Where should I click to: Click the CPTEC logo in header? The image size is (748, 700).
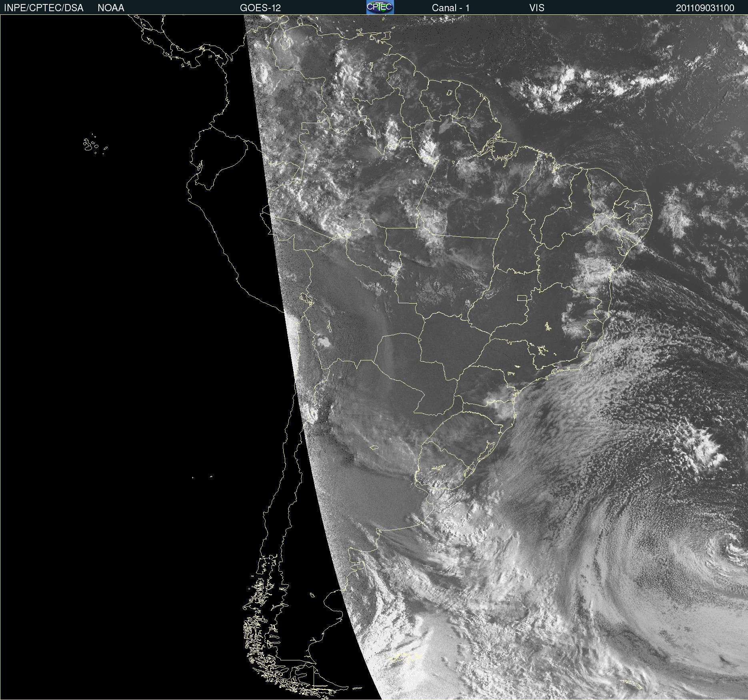point(380,7)
